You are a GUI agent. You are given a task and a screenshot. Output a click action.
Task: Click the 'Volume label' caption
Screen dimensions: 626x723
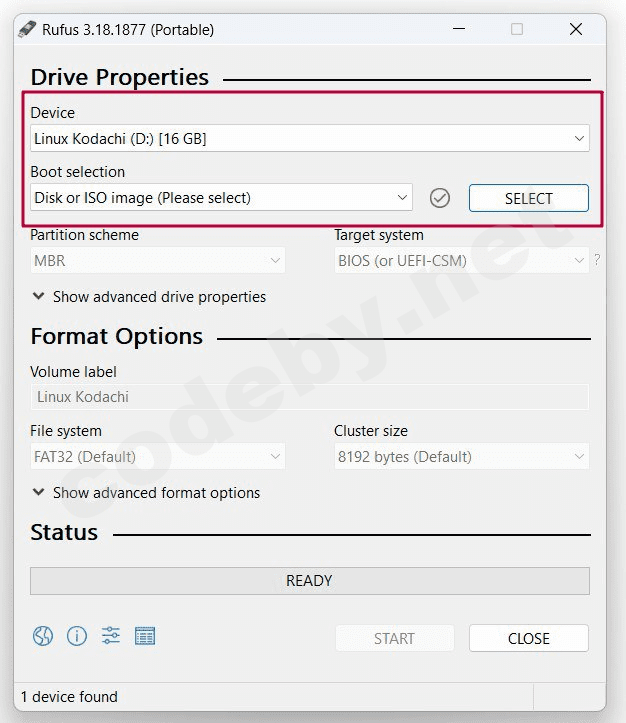[73, 372]
